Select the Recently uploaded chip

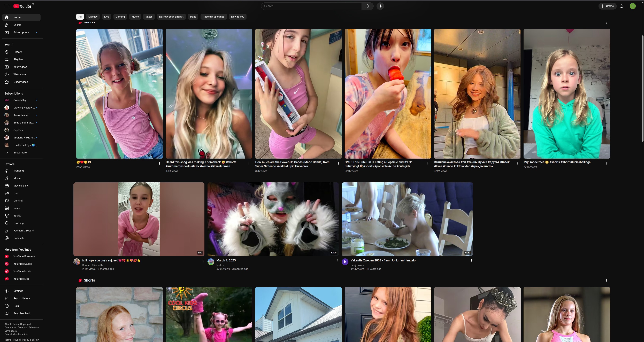pos(213,17)
